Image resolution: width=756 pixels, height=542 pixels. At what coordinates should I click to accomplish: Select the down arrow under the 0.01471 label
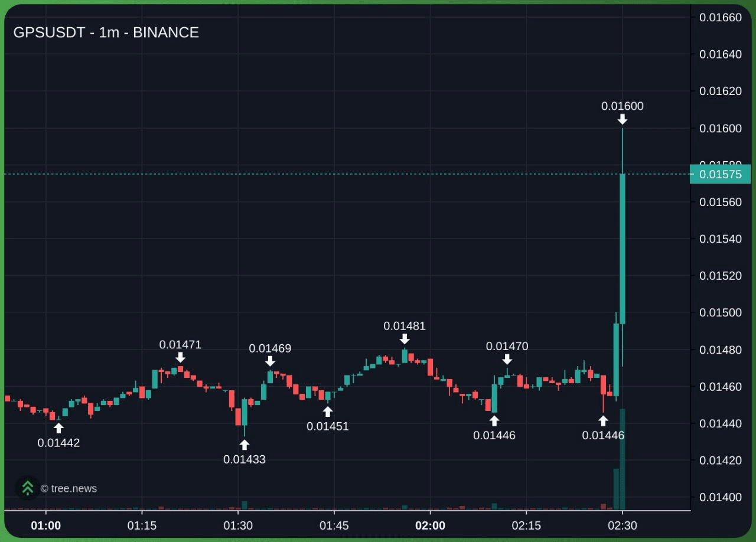point(180,357)
